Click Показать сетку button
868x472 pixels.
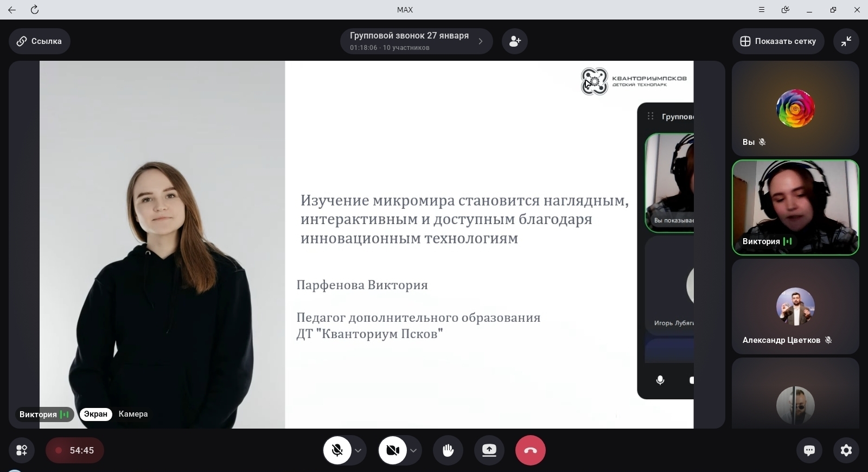pyautogui.click(x=778, y=41)
